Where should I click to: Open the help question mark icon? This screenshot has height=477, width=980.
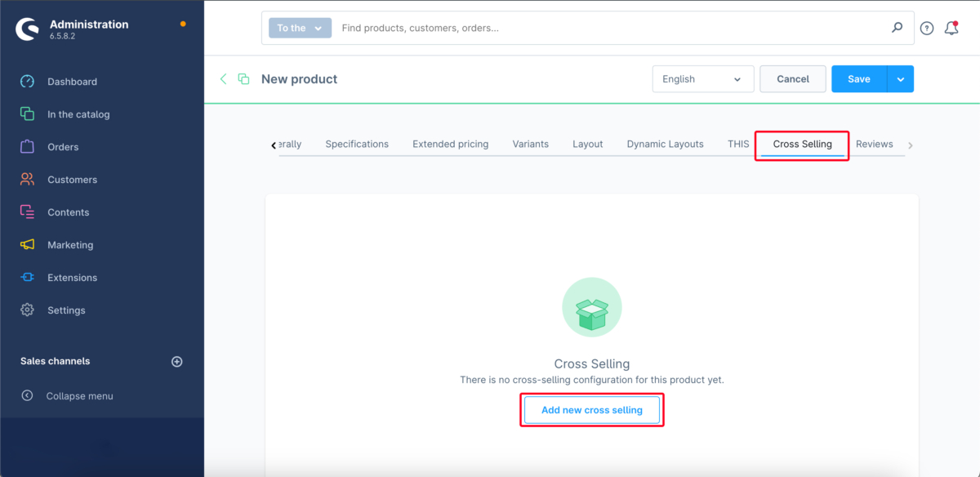[x=927, y=28]
